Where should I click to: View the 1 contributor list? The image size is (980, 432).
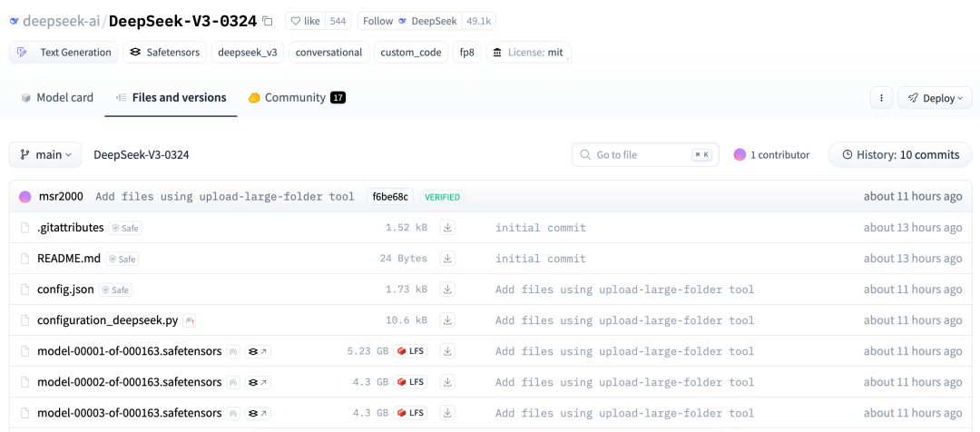pos(771,154)
